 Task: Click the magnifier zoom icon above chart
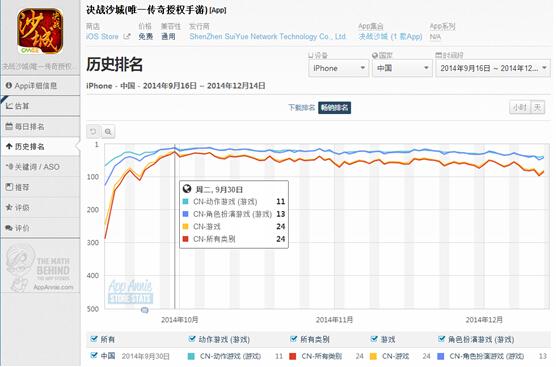[108, 132]
